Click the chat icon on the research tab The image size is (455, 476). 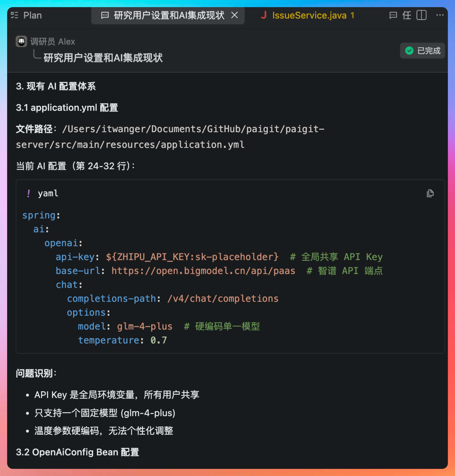click(105, 15)
